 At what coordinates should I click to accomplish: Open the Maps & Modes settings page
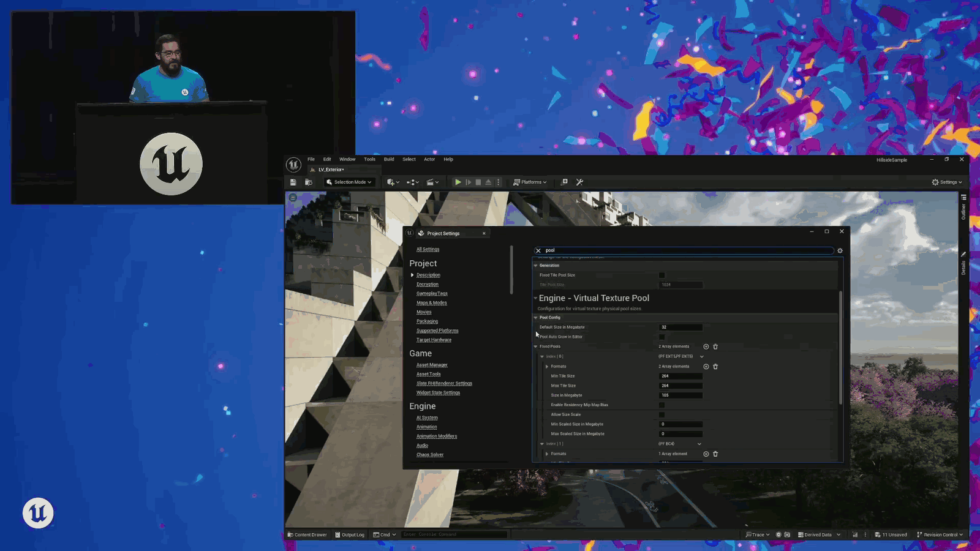click(432, 302)
